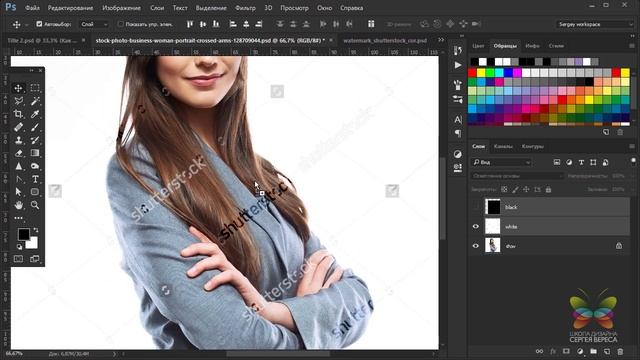The height and width of the screenshot is (360, 640).
Task: Switch to the Channels tab
Action: [x=503, y=146]
